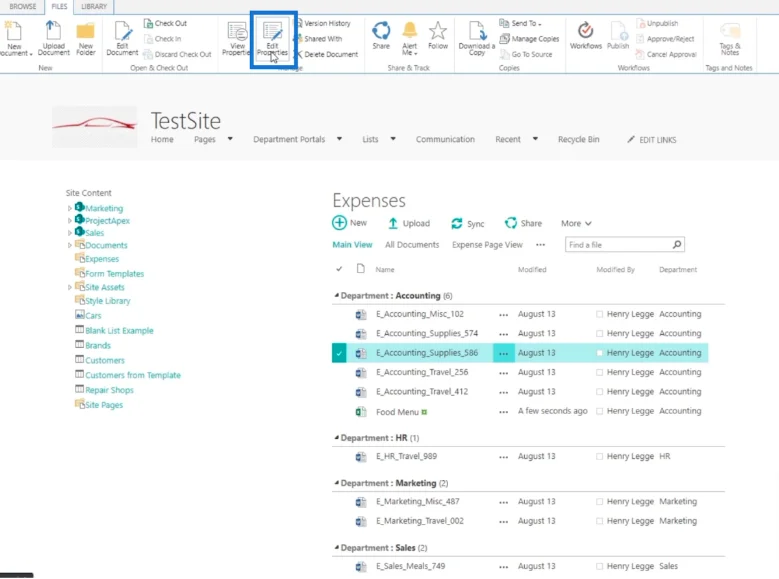This screenshot has height=579, width=779.
Task: Switch to the All Documents view
Action: [x=412, y=245]
